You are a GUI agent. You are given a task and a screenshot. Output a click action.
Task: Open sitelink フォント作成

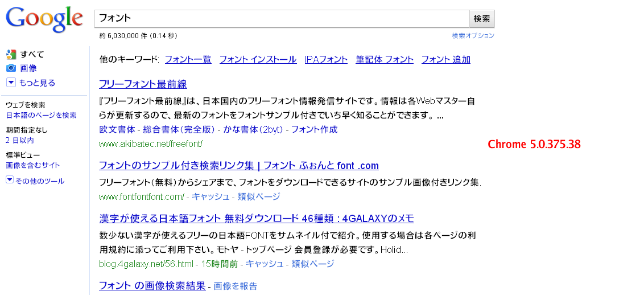pyautogui.click(x=315, y=129)
